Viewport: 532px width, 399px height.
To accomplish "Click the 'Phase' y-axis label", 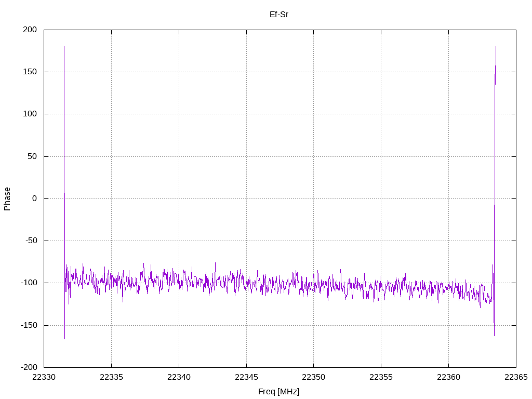I will (7, 199).
